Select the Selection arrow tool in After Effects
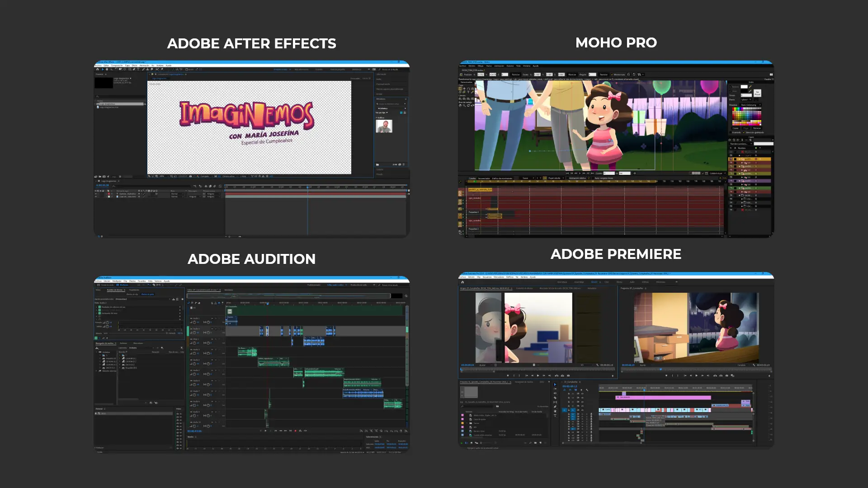This screenshot has width=868, height=488. (x=103, y=69)
